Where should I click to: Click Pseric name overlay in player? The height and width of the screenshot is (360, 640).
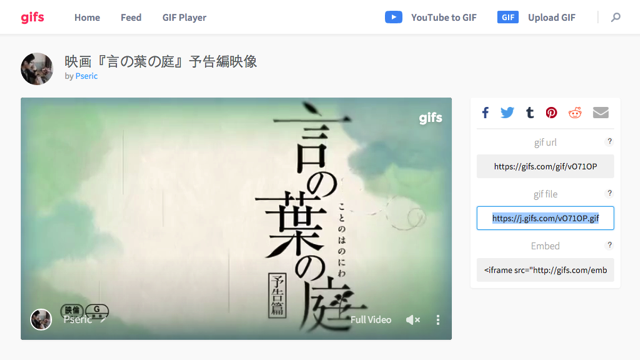(78, 320)
